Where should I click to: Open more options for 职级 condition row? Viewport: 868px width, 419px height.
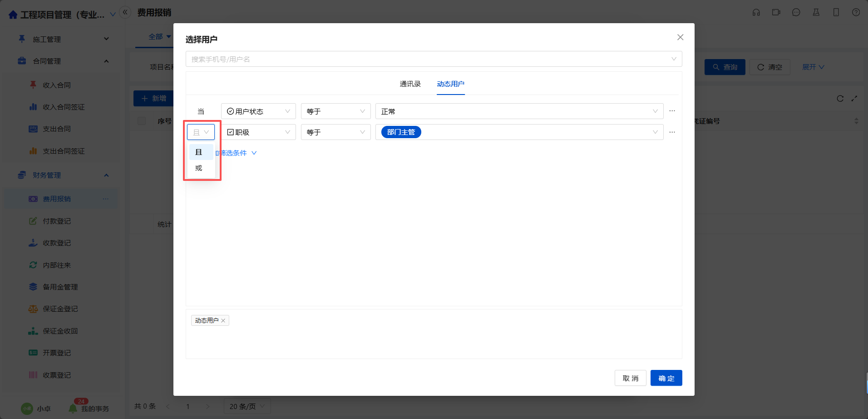pos(672,132)
